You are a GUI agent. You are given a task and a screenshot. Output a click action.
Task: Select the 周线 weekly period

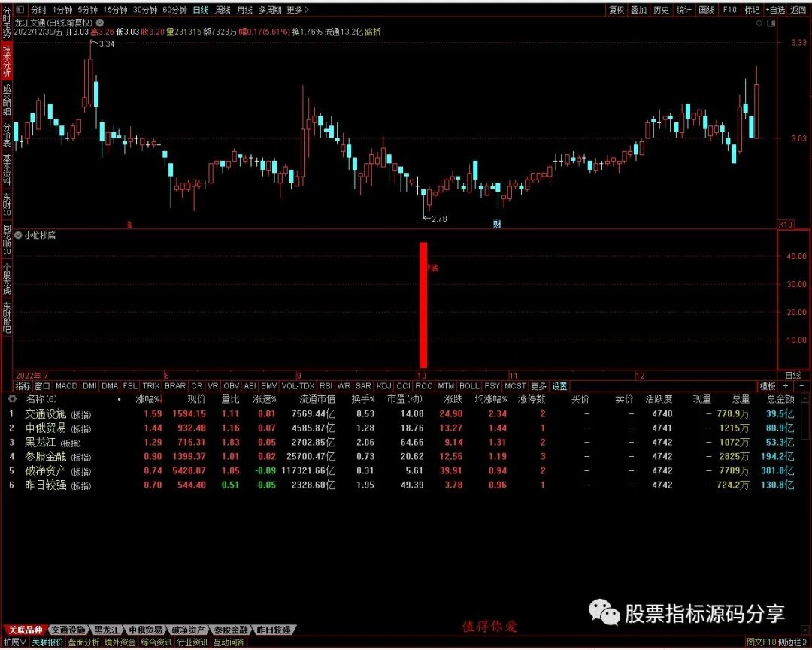coord(223,9)
